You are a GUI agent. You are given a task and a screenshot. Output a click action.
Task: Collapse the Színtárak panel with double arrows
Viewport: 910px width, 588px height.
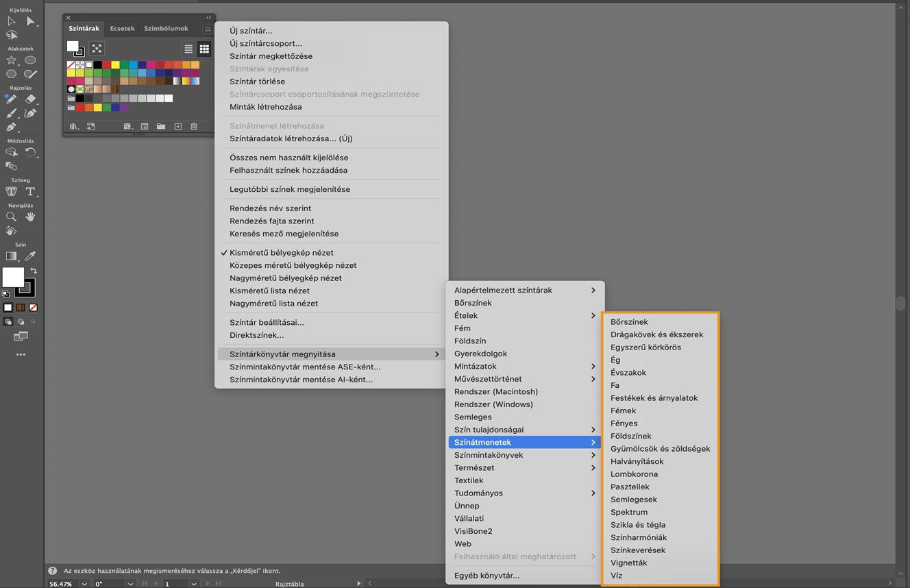click(209, 18)
